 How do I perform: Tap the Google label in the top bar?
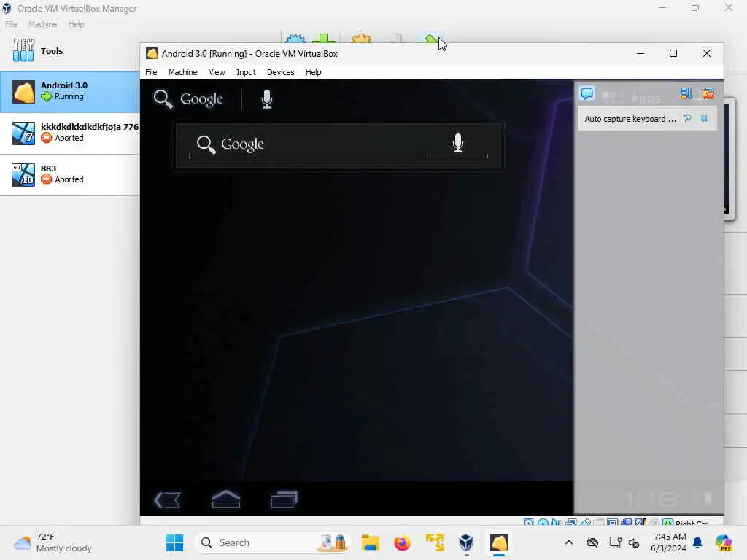(x=201, y=99)
